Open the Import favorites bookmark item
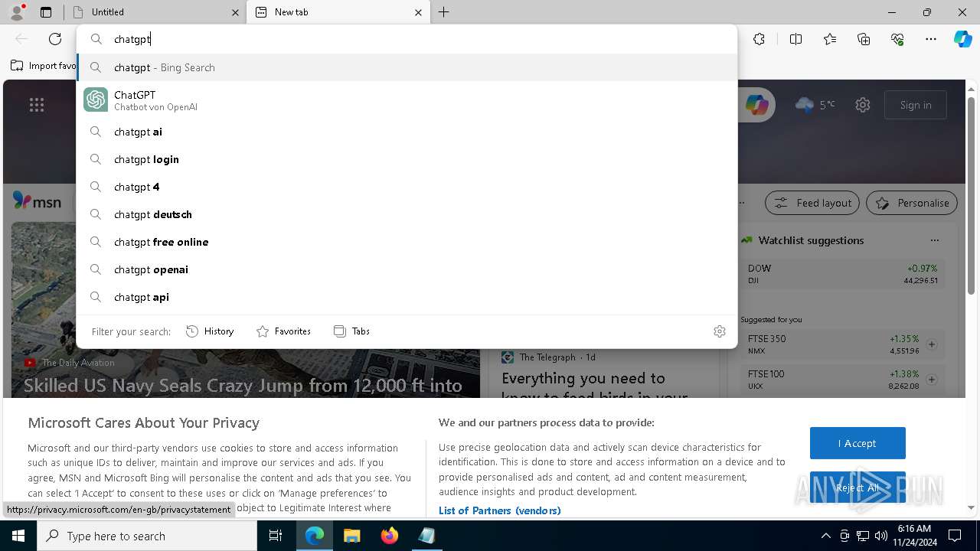This screenshot has width=980, height=551. point(44,66)
